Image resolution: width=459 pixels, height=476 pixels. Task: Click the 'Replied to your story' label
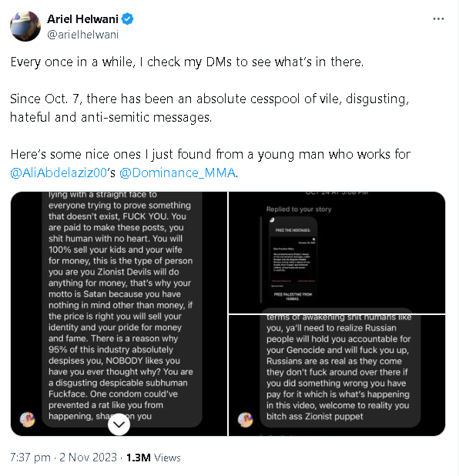point(299,209)
